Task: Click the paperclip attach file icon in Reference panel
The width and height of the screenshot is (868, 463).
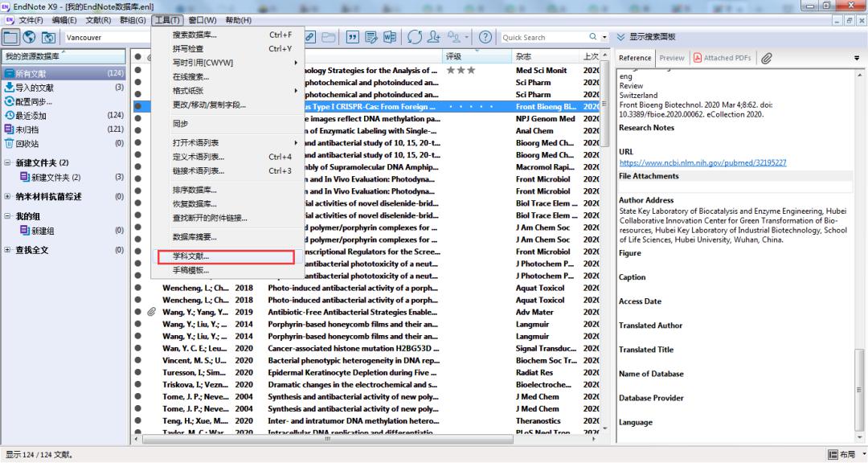Action: (766, 58)
